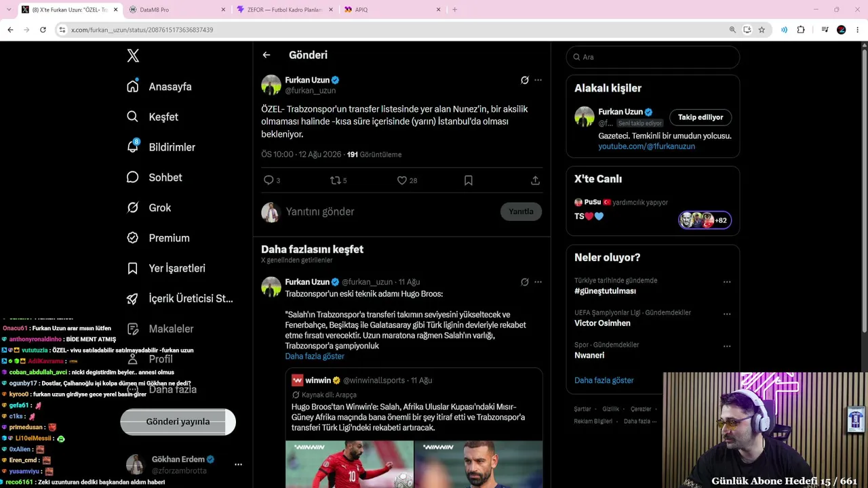868x488 pixels.
Task: Open more options for Victor Osimhen trend
Action: [x=727, y=314]
